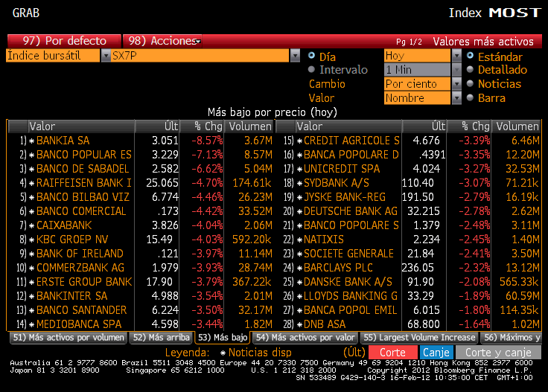Choose the Estándar view radio button
Screen dimensions: 548x392
[x=470, y=56]
